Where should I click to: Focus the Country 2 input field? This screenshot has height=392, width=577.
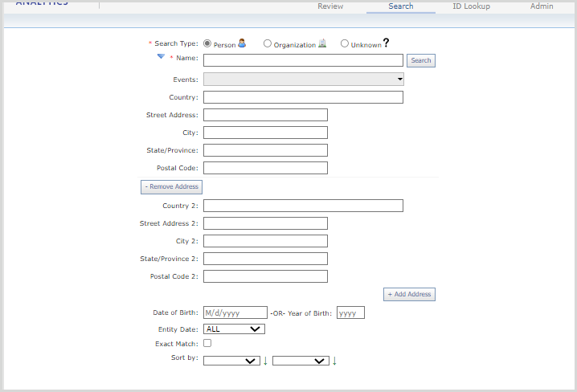click(x=303, y=206)
